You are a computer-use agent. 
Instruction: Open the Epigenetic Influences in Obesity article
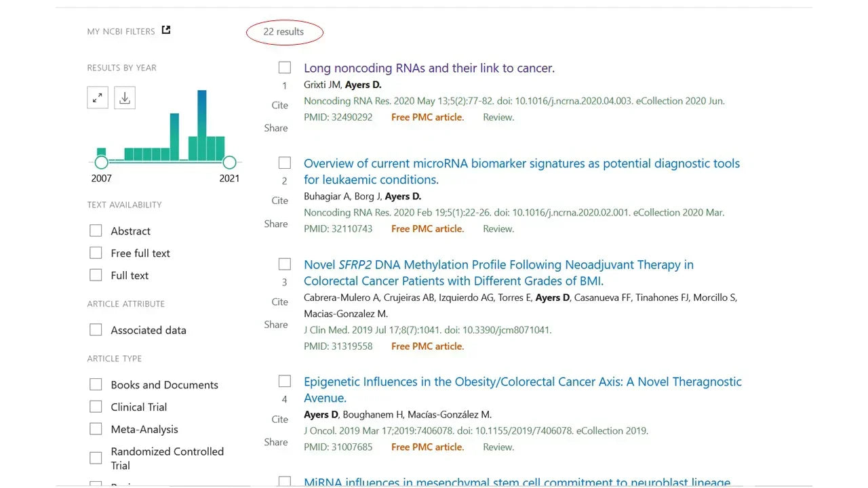pos(523,390)
